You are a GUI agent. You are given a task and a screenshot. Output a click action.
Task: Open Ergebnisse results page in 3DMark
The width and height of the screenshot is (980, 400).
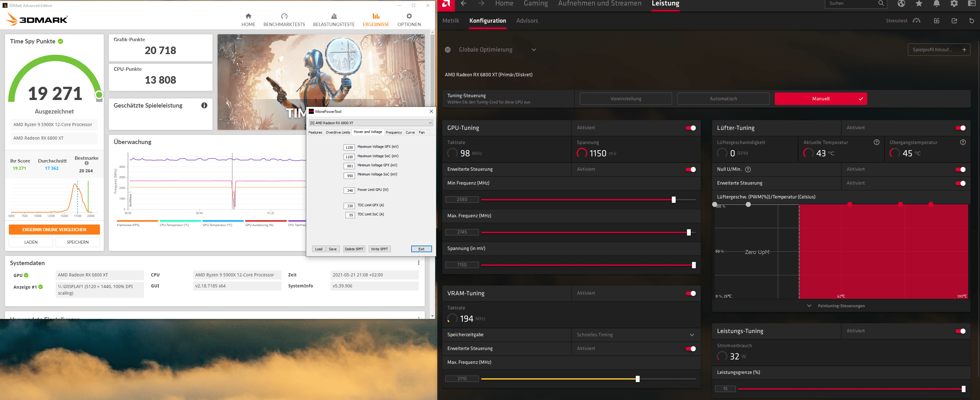click(376, 19)
